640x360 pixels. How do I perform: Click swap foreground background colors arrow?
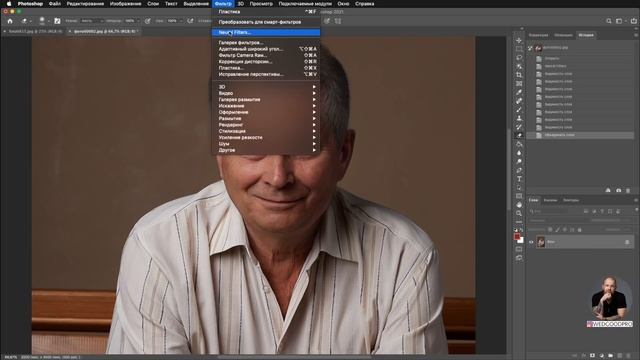[x=522, y=231]
